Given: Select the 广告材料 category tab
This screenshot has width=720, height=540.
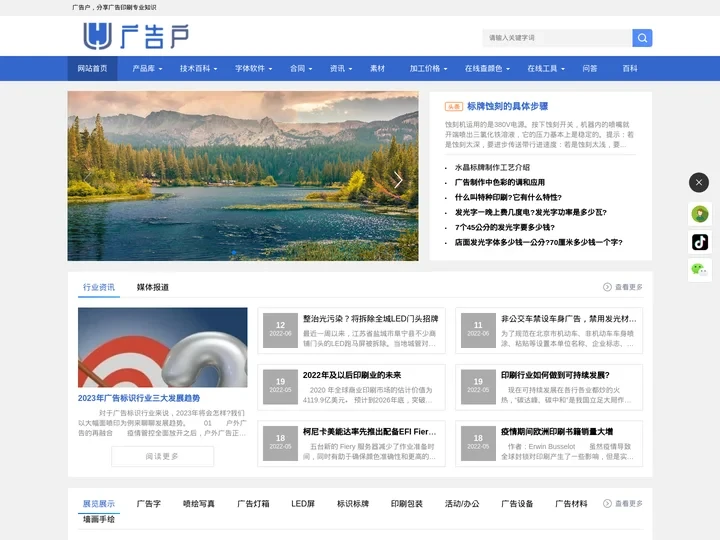Looking at the screenshot, I should [571, 504].
